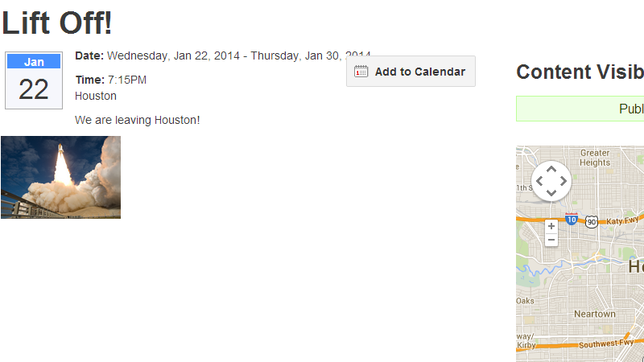Zoom in on the map
644x362 pixels.
(551, 226)
